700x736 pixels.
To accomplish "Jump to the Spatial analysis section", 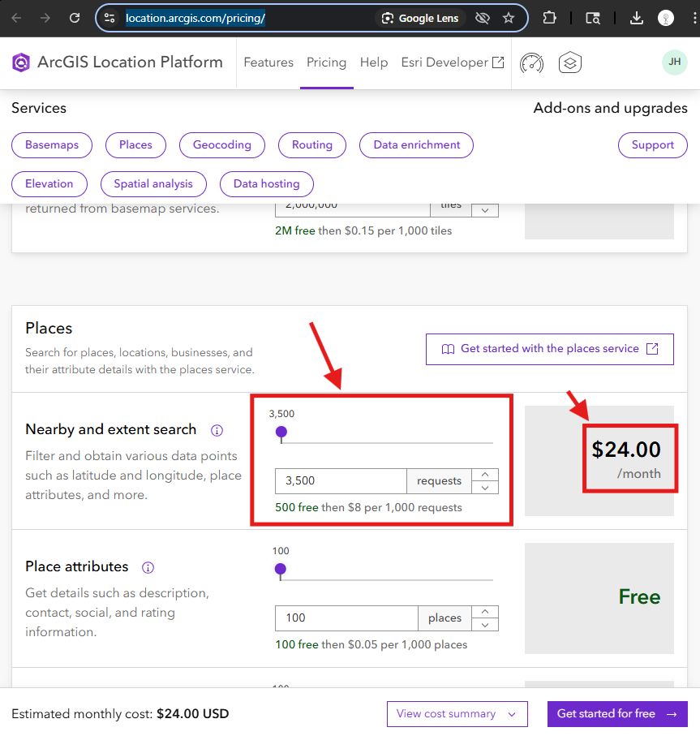I will [x=153, y=184].
